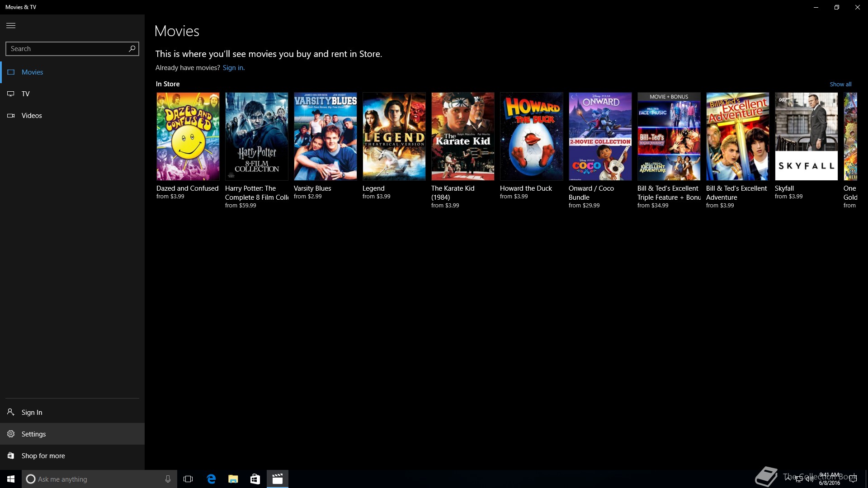Click Movies & TV taskbar icon
This screenshot has height=488, width=868.
coord(278,479)
